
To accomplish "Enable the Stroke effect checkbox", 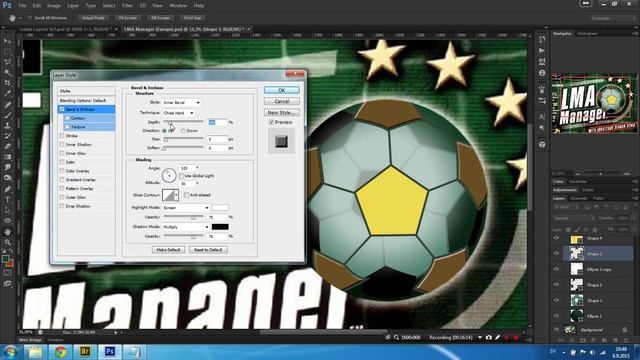I will [x=62, y=136].
